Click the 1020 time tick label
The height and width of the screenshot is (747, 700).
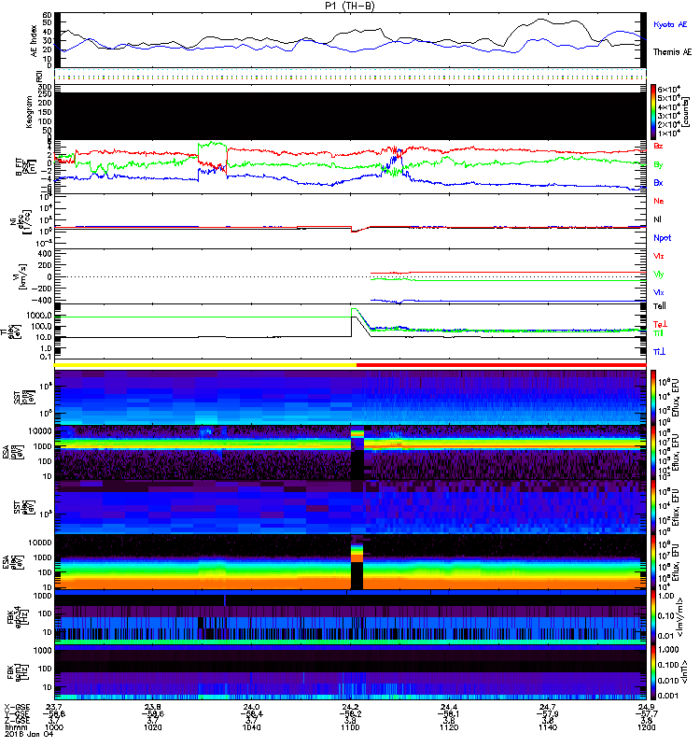click(152, 727)
